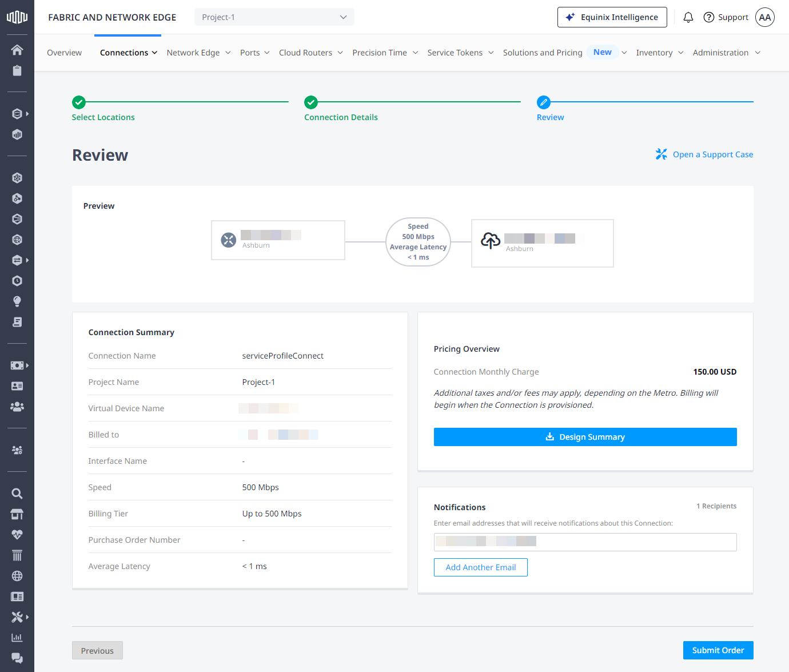Click the storefront marketplace sidebar icon
This screenshot has width=789, height=672.
click(x=17, y=514)
